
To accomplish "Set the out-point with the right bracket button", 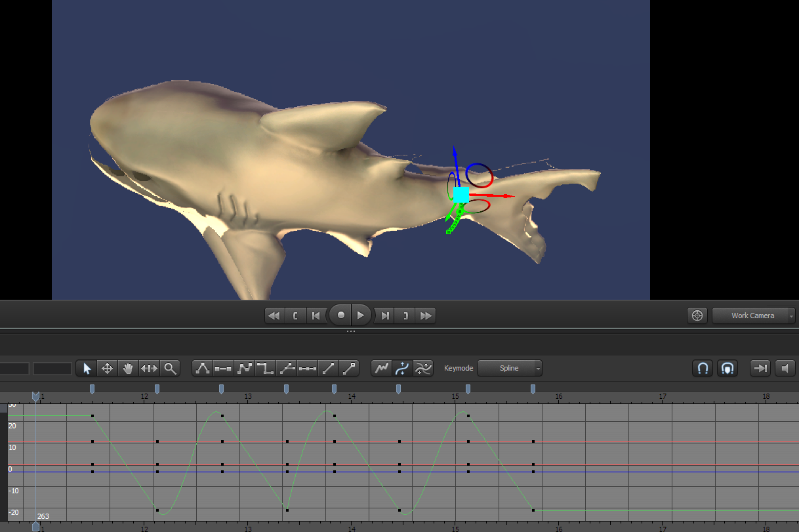I will [405, 316].
